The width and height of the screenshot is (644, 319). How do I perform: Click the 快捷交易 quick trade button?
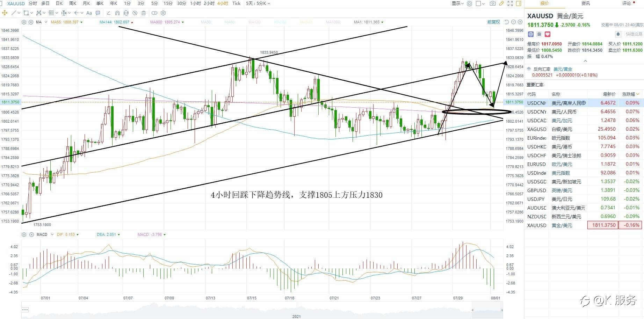point(634,34)
